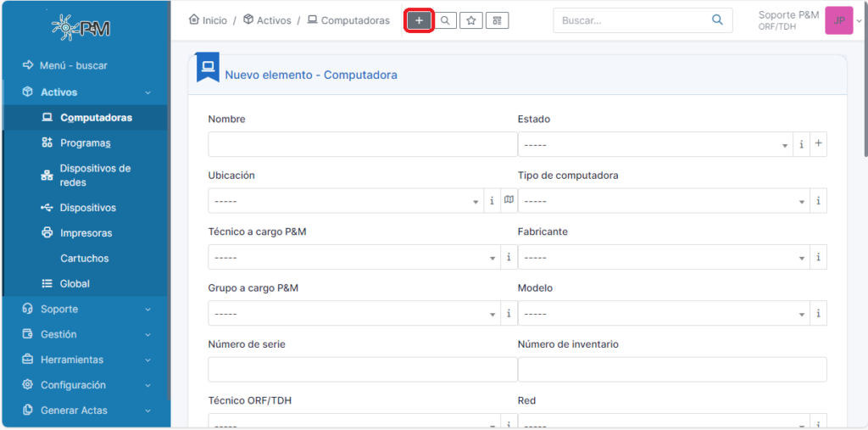This screenshot has height=430, width=868.
Task: Open the templates manager icon beside the star
Action: (x=498, y=20)
